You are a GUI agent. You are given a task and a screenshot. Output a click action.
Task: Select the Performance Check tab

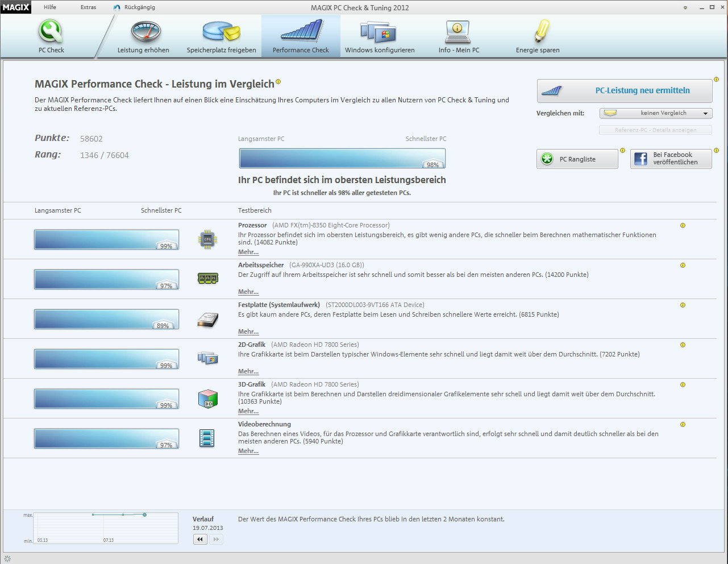[x=301, y=36]
